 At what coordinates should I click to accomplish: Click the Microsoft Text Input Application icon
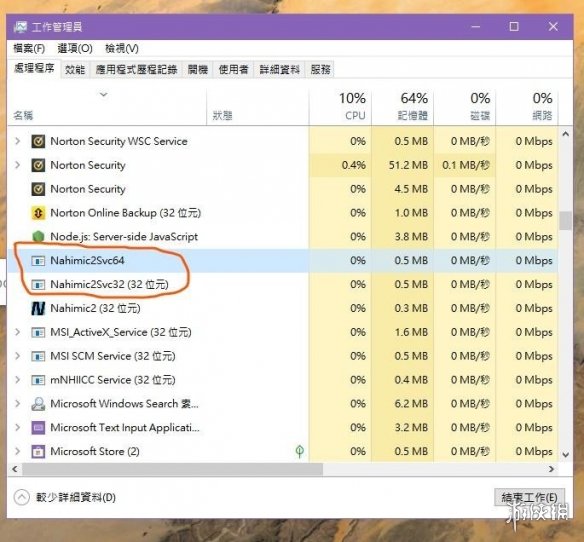click(x=38, y=427)
